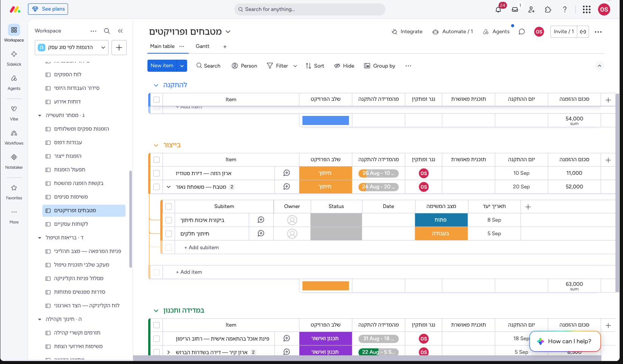Image resolution: width=623 pixels, height=364 pixels.
Task: Open Sidekick in the left rail
Action: [x=14, y=57]
